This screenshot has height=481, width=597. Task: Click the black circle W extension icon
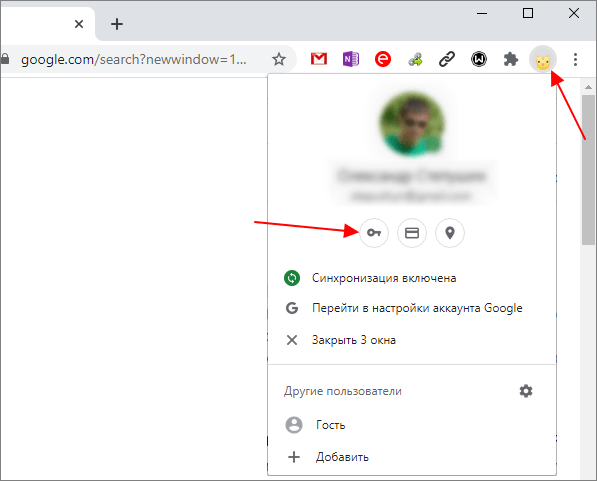[x=479, y=59]
